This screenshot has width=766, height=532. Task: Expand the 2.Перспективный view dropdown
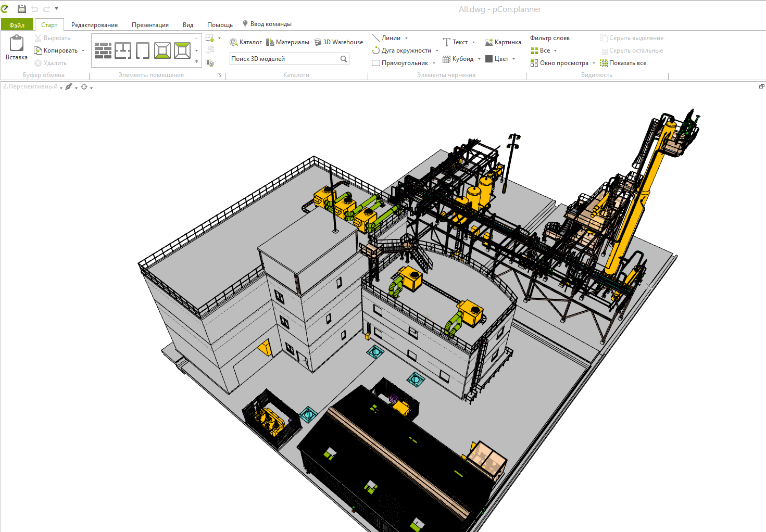pos(61,87)
